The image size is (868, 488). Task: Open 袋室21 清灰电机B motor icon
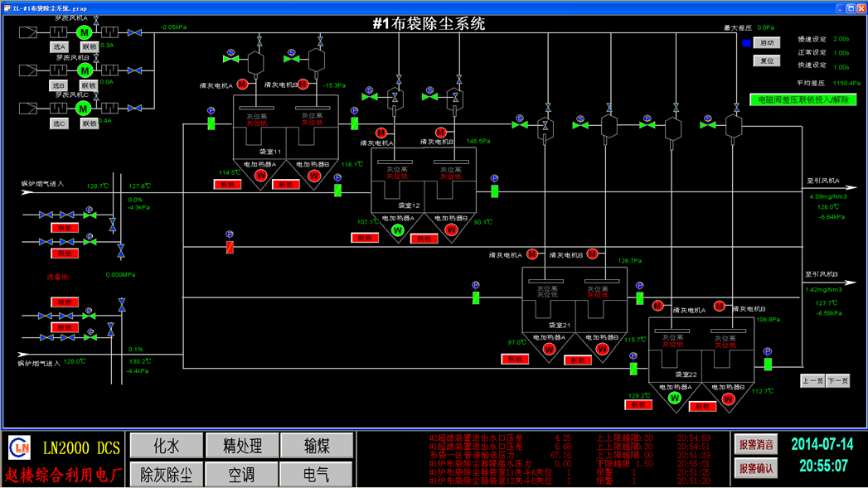pyautogui.click(x=592, y=254)
